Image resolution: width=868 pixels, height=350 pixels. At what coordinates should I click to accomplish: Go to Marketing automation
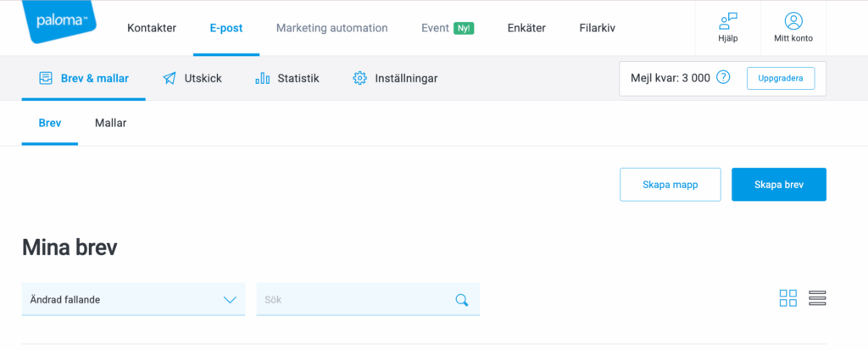(331, 28)
